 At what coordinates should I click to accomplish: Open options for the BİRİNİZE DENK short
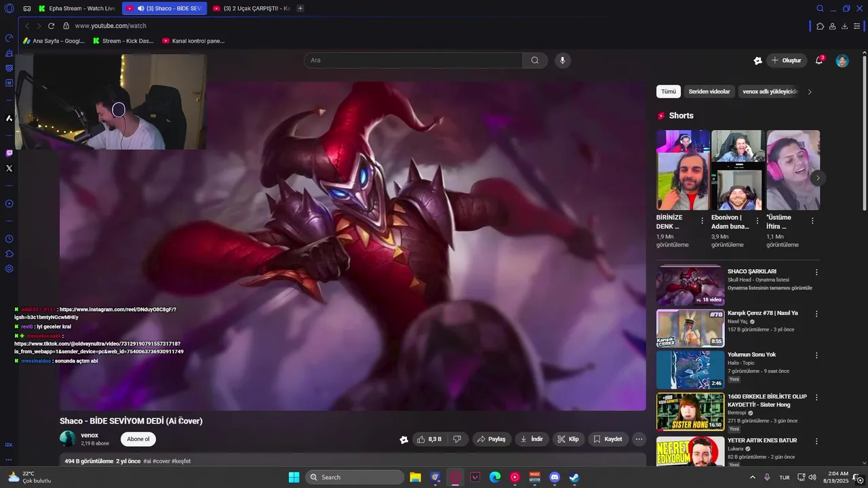pyautogui.click(x=702, y=221)
